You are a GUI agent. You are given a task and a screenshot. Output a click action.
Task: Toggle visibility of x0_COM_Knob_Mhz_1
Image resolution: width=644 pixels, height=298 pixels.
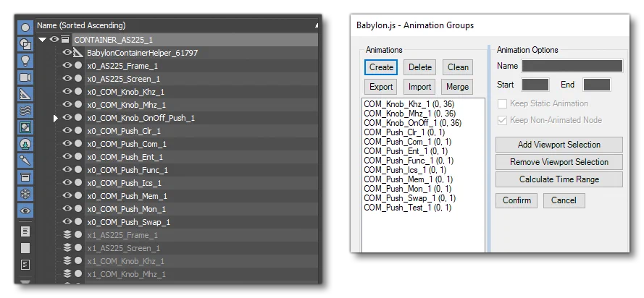(67, 105)
